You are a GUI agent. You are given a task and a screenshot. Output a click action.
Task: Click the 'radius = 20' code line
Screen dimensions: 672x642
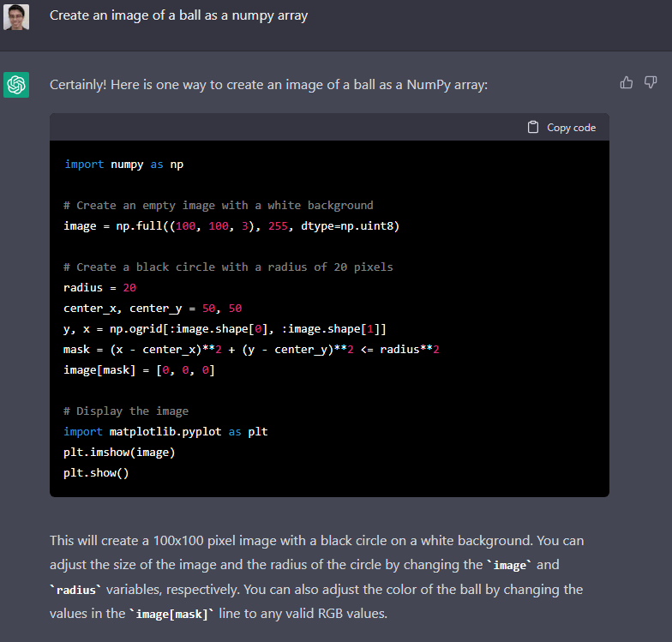click(99, 287)
